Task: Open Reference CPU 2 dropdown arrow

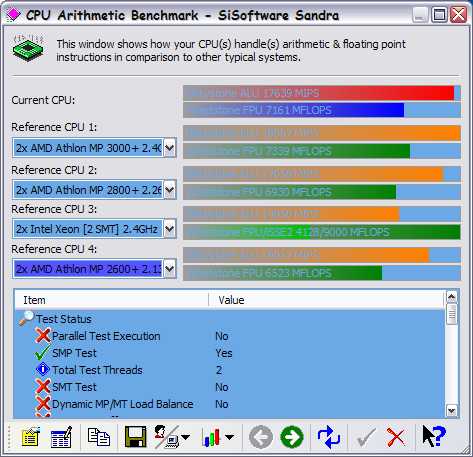Action: tap(170, 190)
